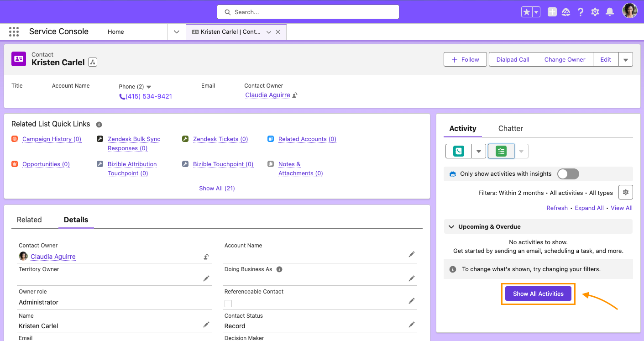This screenshot has width=644, height=341.
Task: Click Show All Activities button
Action: click(x=538, y=294)
